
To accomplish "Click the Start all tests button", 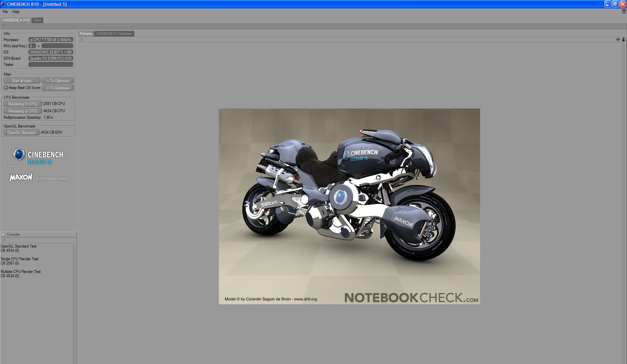I will 22,81.
